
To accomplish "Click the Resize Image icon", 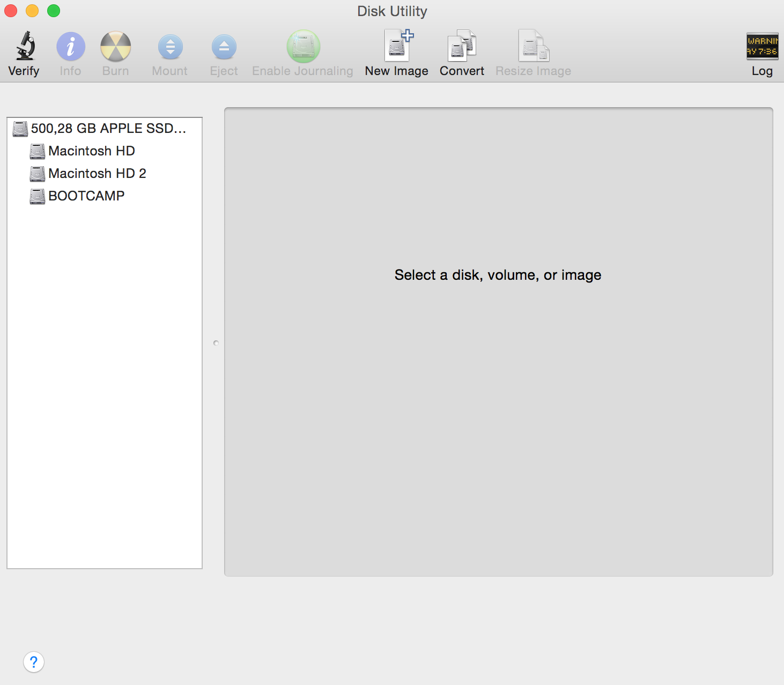I will point(534,46).
